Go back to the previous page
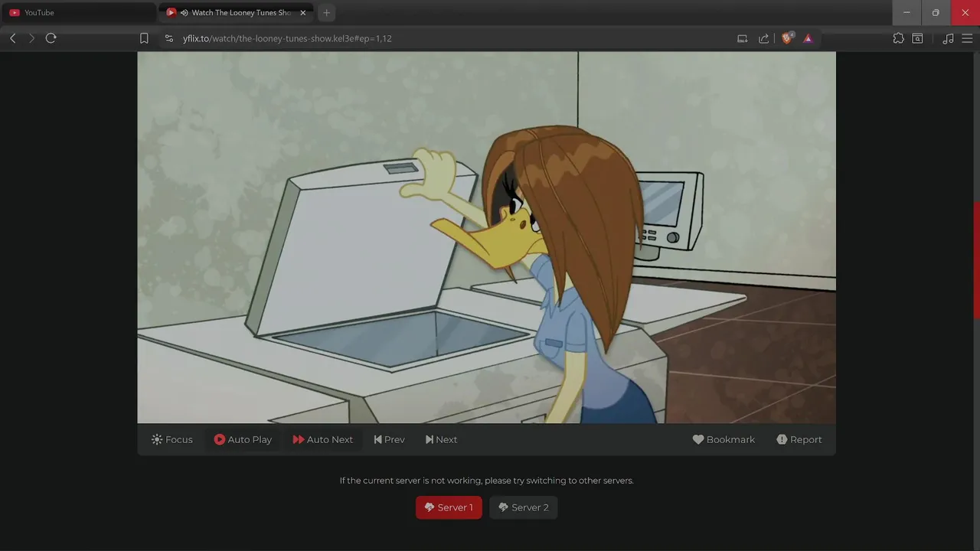Image resolution: width=980 pixels, height=551 pixels. (x=13, y=38)
